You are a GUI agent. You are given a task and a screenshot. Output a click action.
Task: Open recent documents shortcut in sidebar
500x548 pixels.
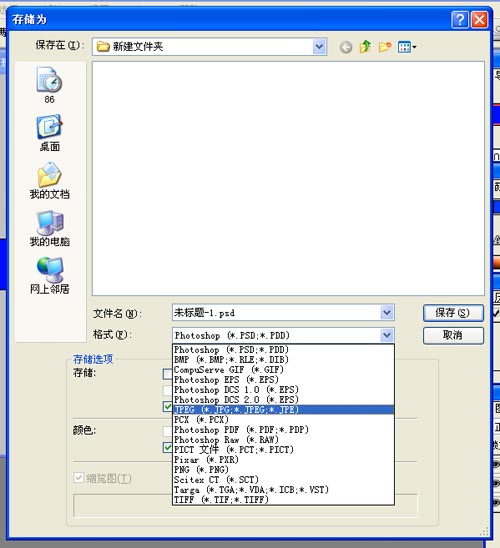click(x=49, y=85)
